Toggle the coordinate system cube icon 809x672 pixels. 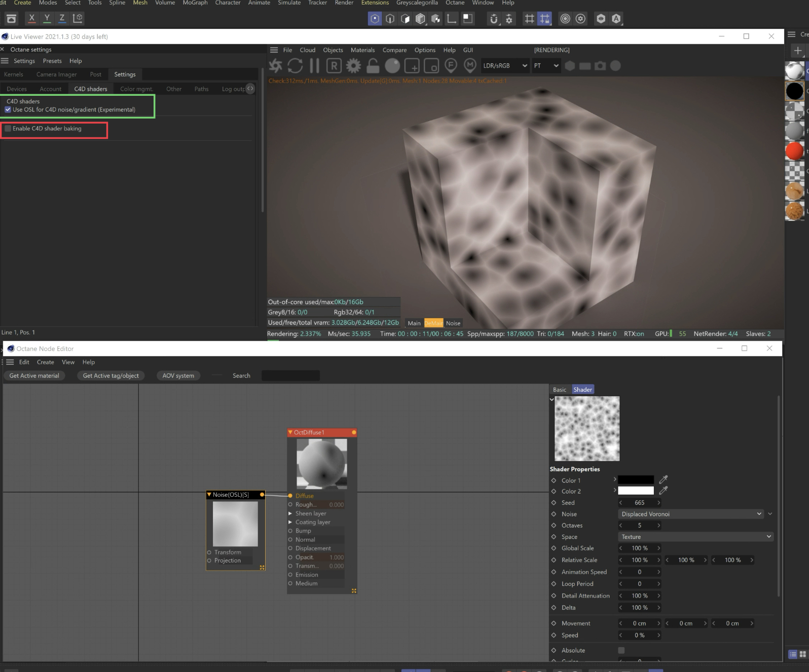point(78,19)
